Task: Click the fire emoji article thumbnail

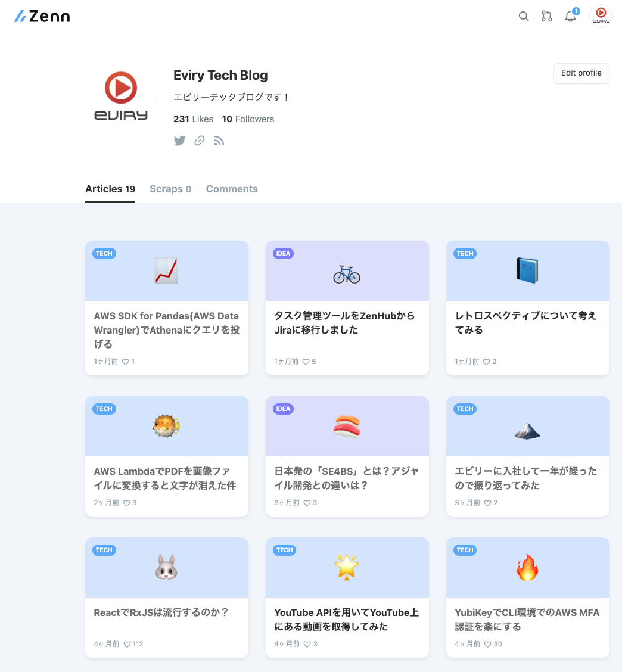Action: (527, 567)
